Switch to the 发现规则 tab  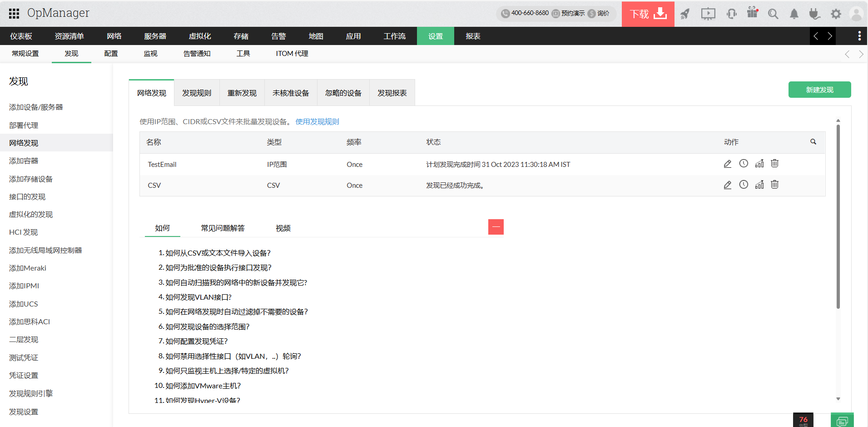[x=197, y=93]
